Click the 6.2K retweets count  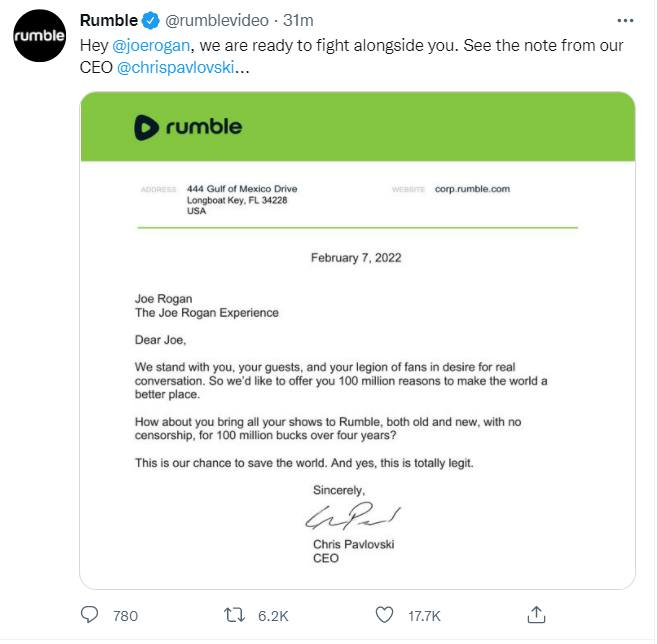point(273,615)
